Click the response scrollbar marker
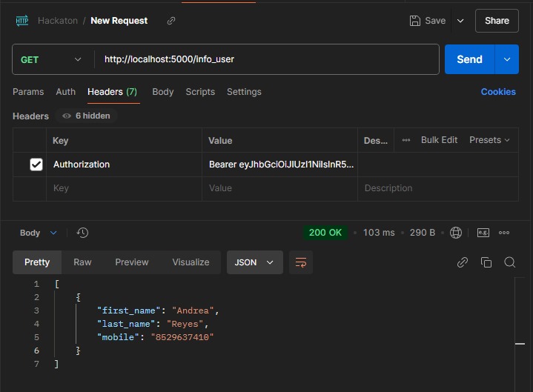Screen dimensions: 533x392 [x=520, y=344]
